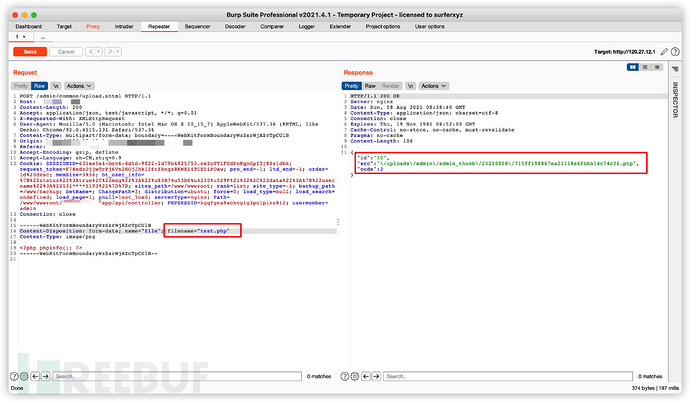Screen dimensions: 690x402
Task: Add a new Repeater tab via ellipsis
Action: pyautogui.click(x=43, y=37)
